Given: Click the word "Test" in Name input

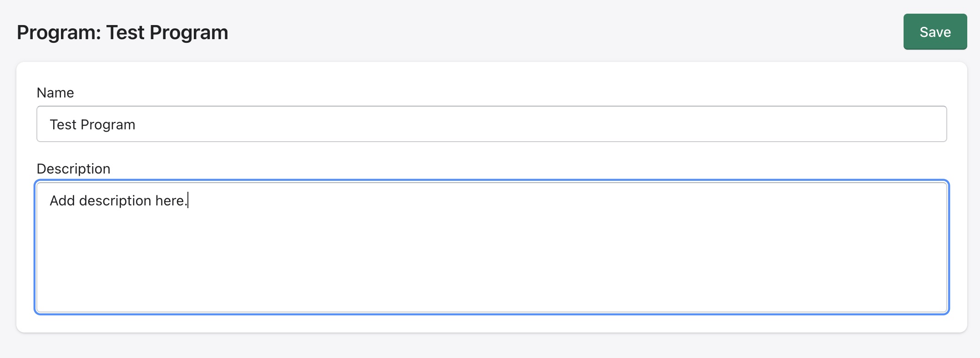Looking at the screenshot, I should pos(63,125).
